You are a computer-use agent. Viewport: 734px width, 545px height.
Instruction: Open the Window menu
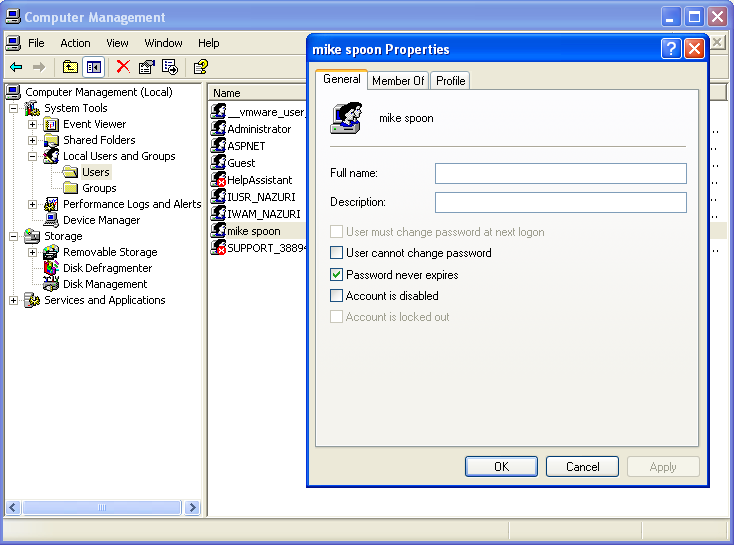pos(163,43)
